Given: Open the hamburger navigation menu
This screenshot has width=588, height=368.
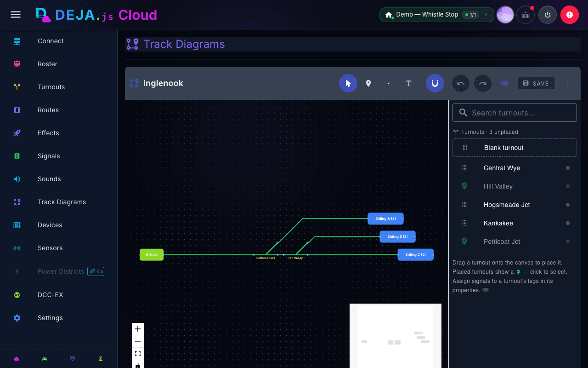Looking at the screenshot, I should 16,15.
